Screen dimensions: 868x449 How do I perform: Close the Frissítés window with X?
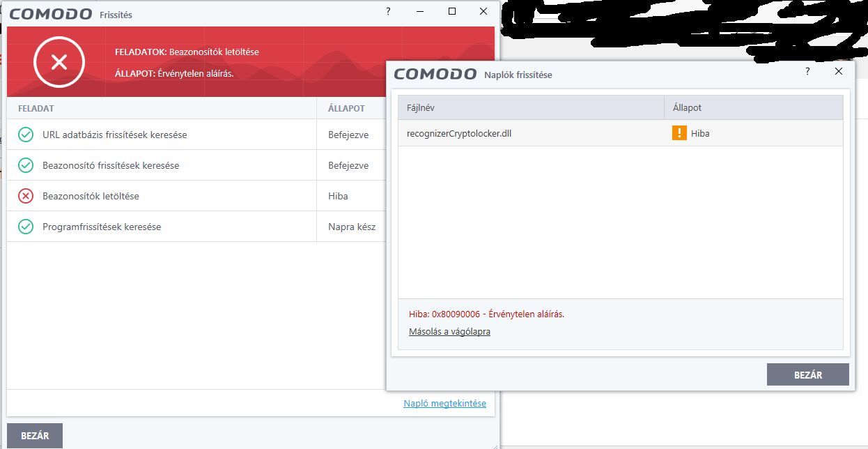tap(483, 12)
